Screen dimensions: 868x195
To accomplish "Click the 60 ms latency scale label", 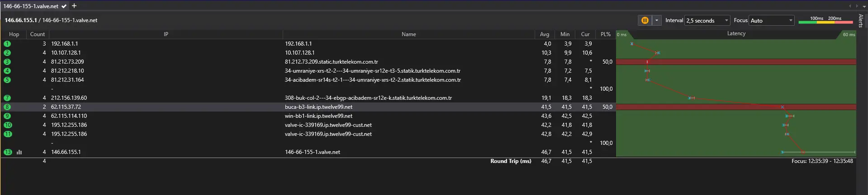I will [x=849, y=34].
